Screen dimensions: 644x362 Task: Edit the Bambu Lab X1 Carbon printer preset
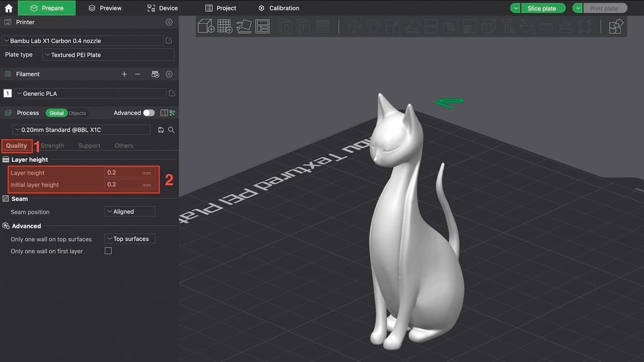pos(169,41)
